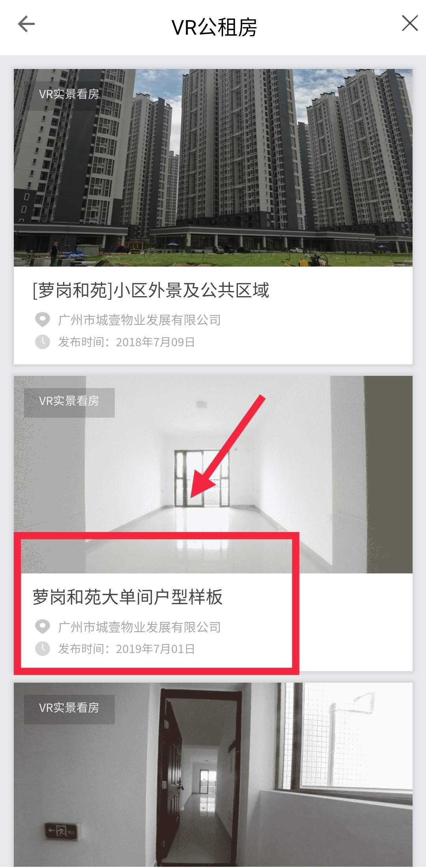Tap the VR公租房 page title
Image resolution: width=426 pixels, height=868 pixels.
click(214, 27)
